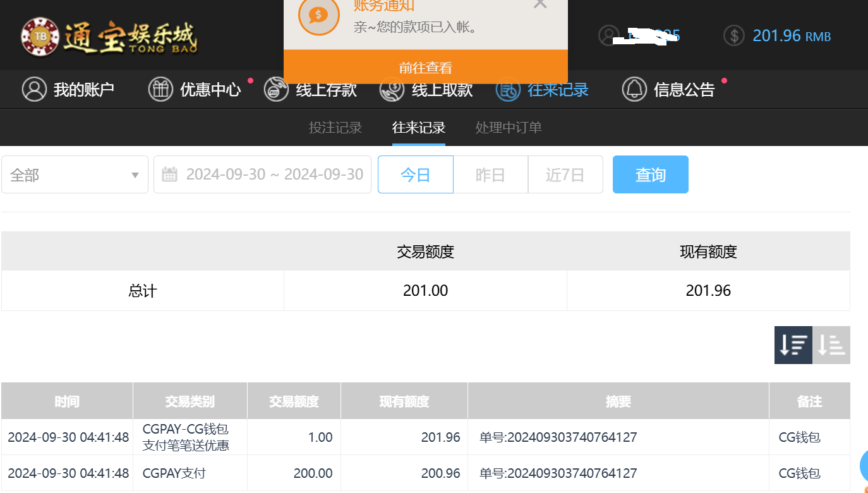
Task: Click the Tong Bao casino logo
Action: click(x=109, y=36)
